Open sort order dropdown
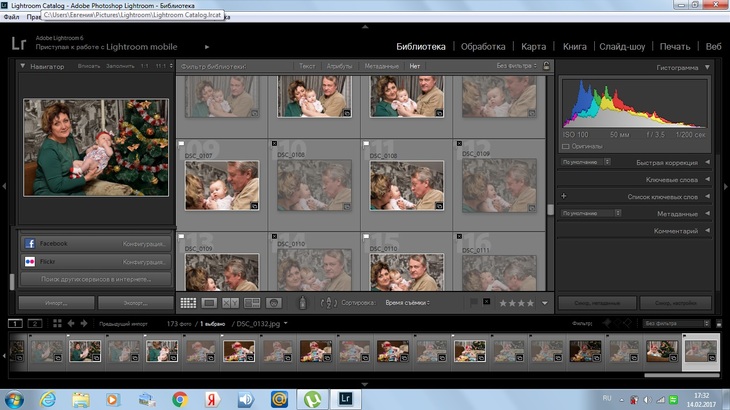This screenshot has height=410, width=730. point(407,303)
